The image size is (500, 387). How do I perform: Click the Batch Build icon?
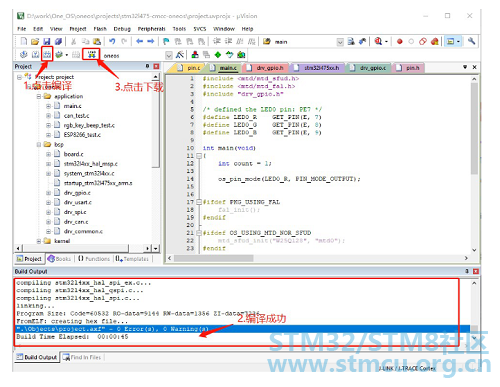tap(59, 55)
